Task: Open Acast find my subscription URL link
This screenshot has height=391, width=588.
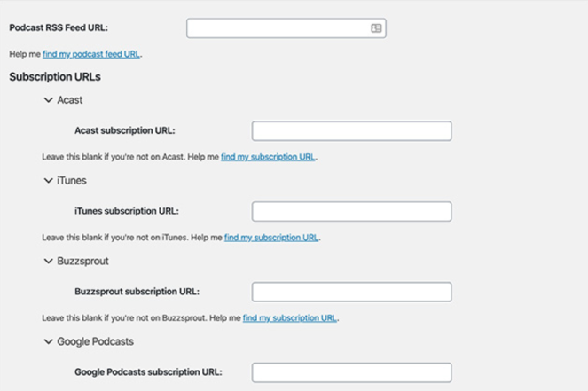Action: [268, 157]
